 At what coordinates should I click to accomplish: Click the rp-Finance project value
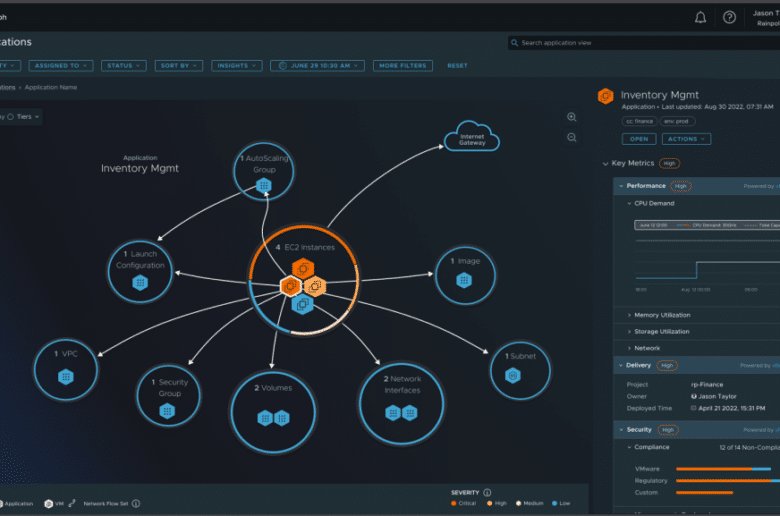(x=707, y=385)
